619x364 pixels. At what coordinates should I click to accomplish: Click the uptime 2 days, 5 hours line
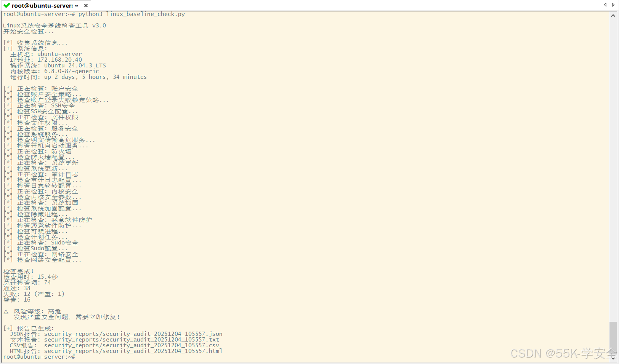click(78, 77)
